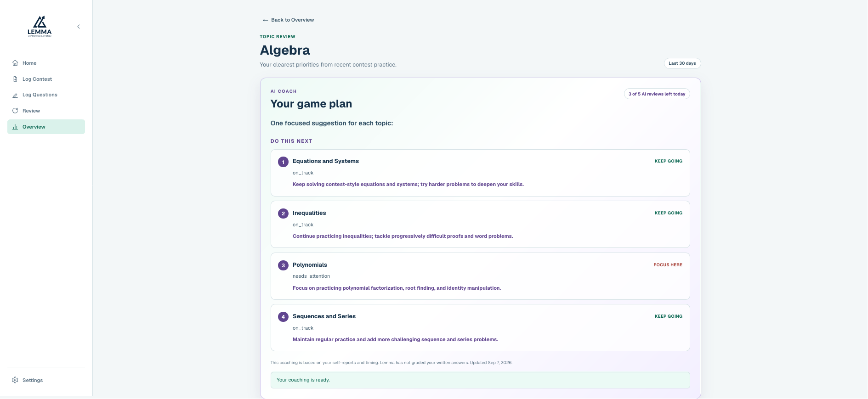The image size is (868, 399).
Task: Click the Sequences and Series title
Action: (x=324, y=316)
